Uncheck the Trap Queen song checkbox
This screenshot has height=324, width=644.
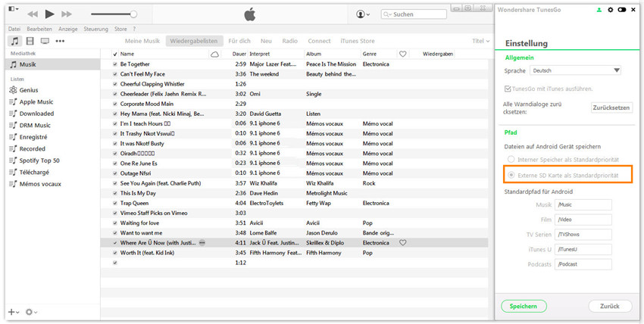pos(115,204)
